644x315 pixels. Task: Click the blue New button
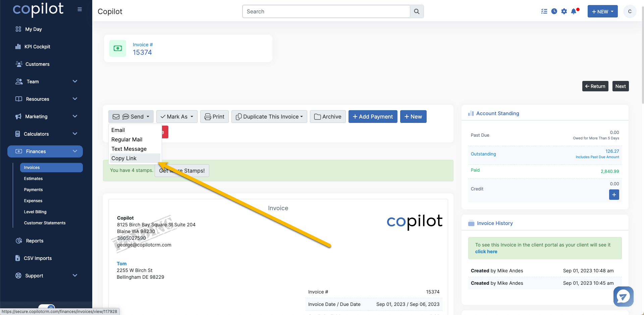pyautogui.click(x=413, y=117)
